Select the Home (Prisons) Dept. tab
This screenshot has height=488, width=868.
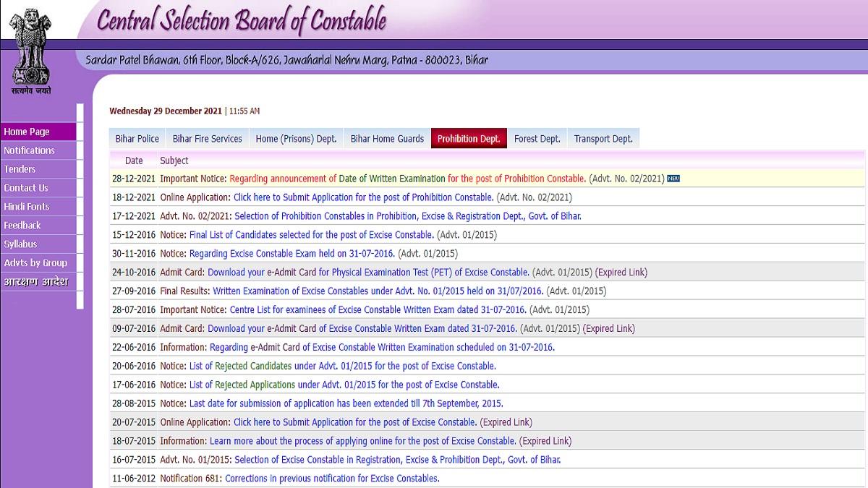click(296, 139)
